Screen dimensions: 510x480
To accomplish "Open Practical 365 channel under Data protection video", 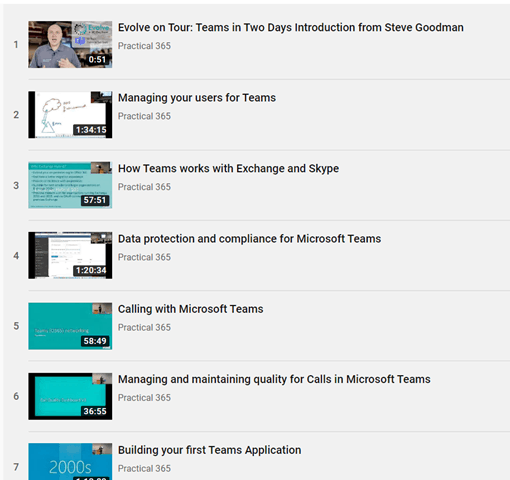I will click(x=144, y=257).
